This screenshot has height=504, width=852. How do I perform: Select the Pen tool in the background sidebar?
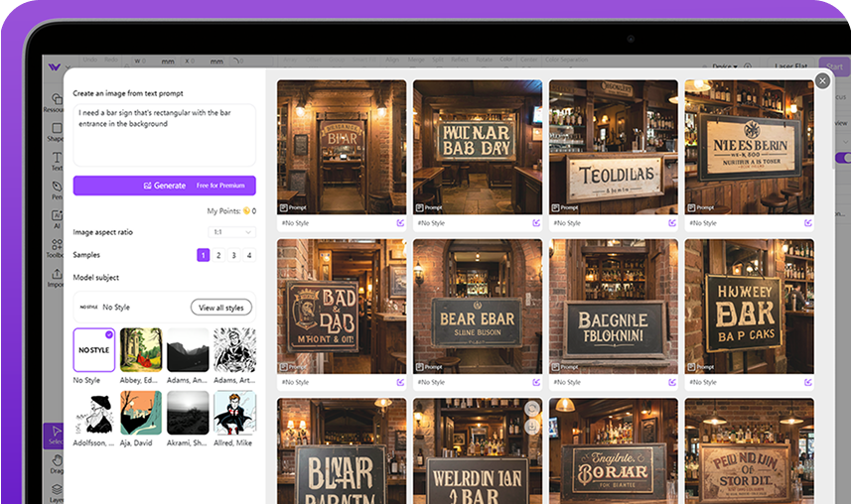57,189
